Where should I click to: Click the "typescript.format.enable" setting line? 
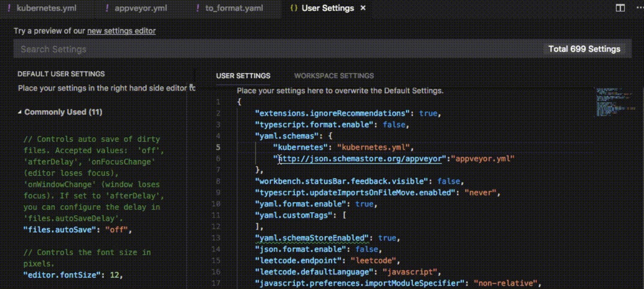332,124
